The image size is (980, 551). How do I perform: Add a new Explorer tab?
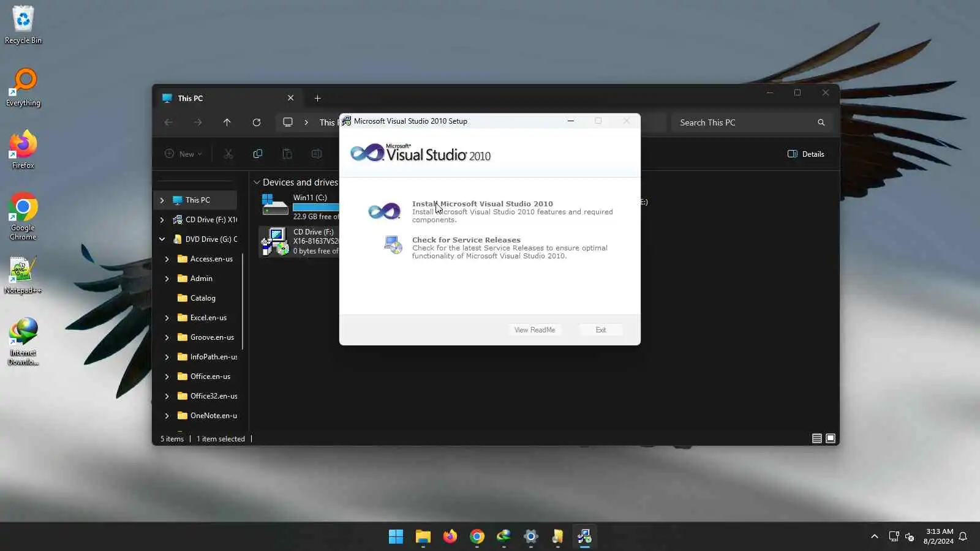click(317, 98)
